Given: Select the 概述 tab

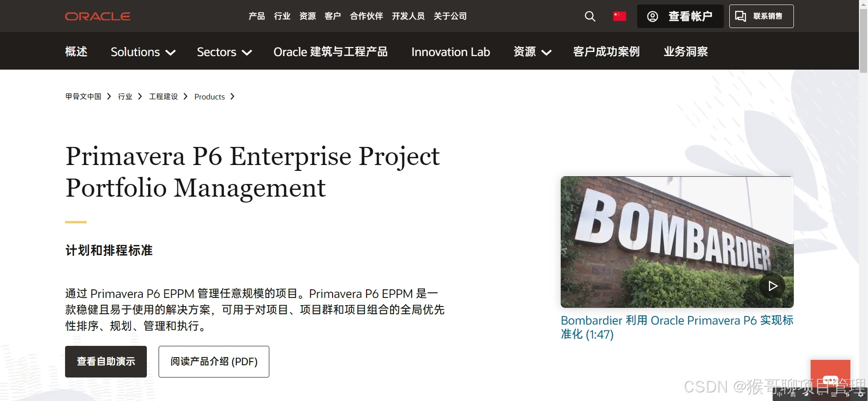Looking at the screenshot, I should pyautogui.click(x=76, y=52).
